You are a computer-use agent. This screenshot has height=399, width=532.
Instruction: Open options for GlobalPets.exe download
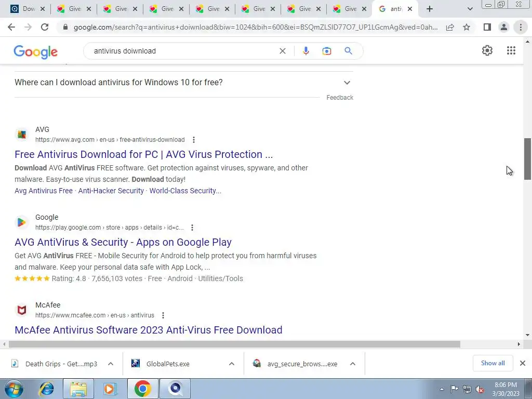point(232,364)
